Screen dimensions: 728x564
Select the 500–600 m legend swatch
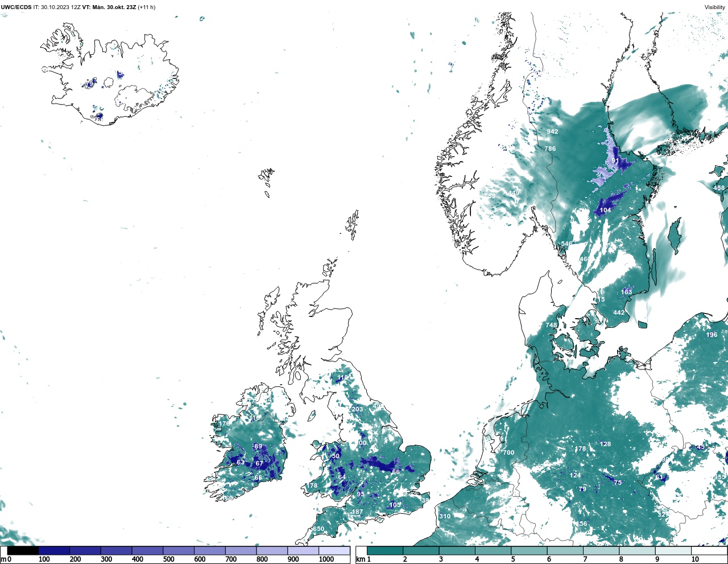tap(179, 551)
